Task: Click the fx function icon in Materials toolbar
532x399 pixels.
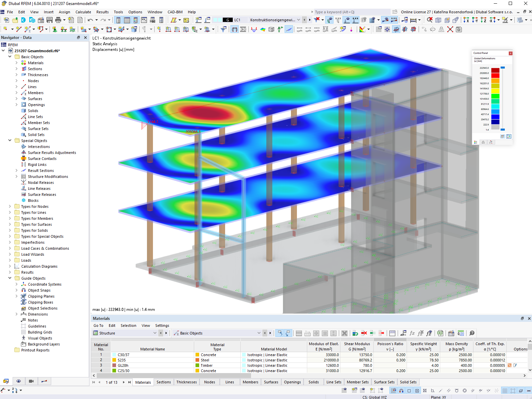Action: [x=412, y=333]
